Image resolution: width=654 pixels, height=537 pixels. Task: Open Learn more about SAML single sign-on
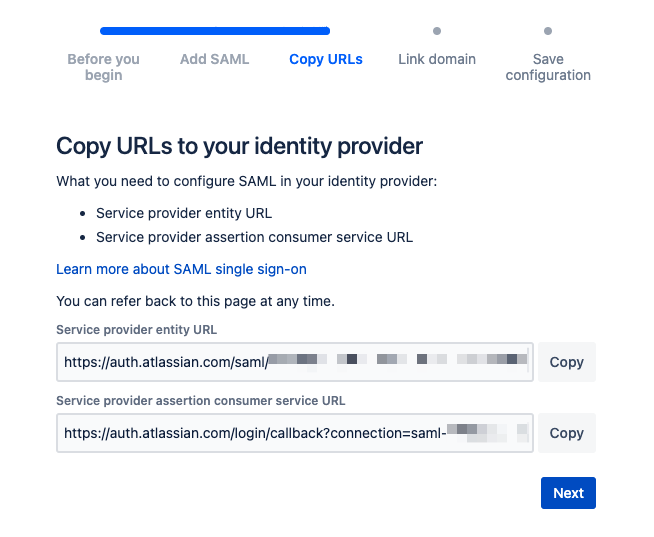point(181,269)
